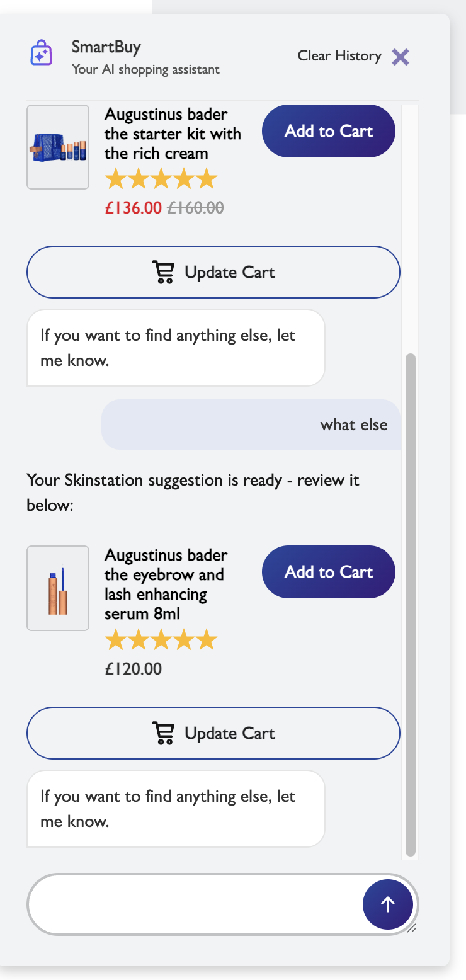This screenshot has height=980, width=466.
Task: Clear the chat history
Action: 339,56
